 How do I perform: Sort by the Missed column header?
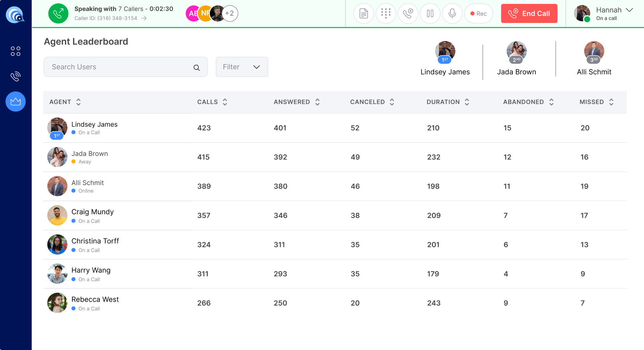click(611, 102)
